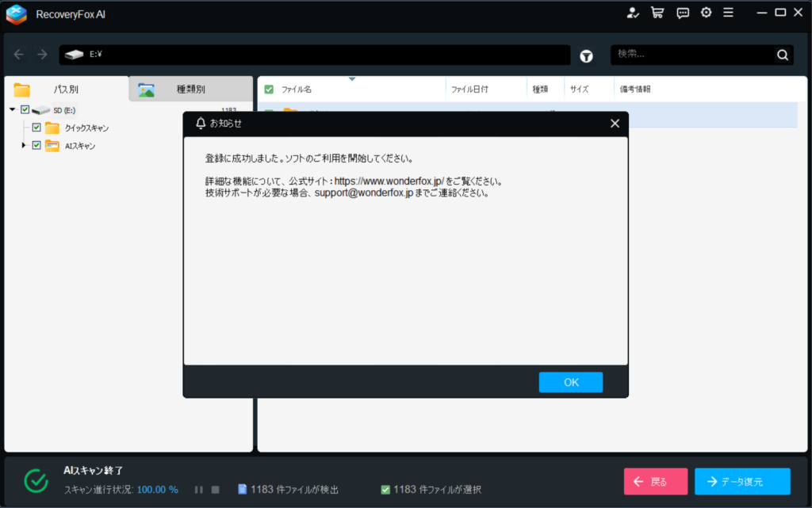812x508 pixels.
Task: Toggle the AIスキャン folder checkbox
Action: click(36, 146)
